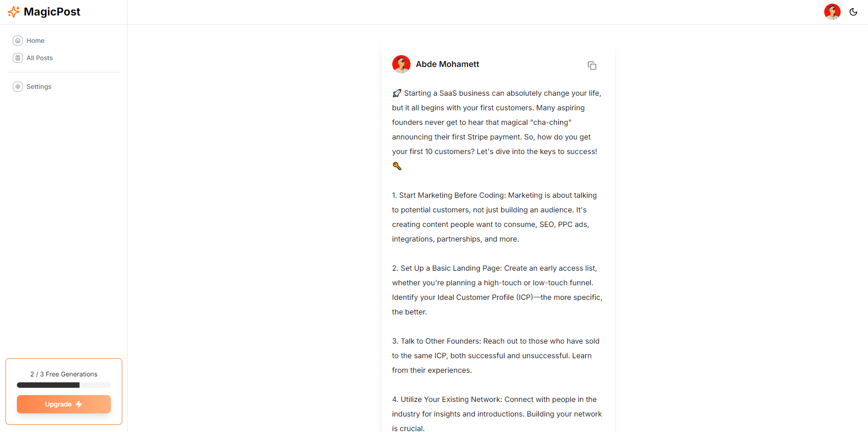Click the Home icon in sidebar
The image size is (868, 432).
(x=18, y=41)
